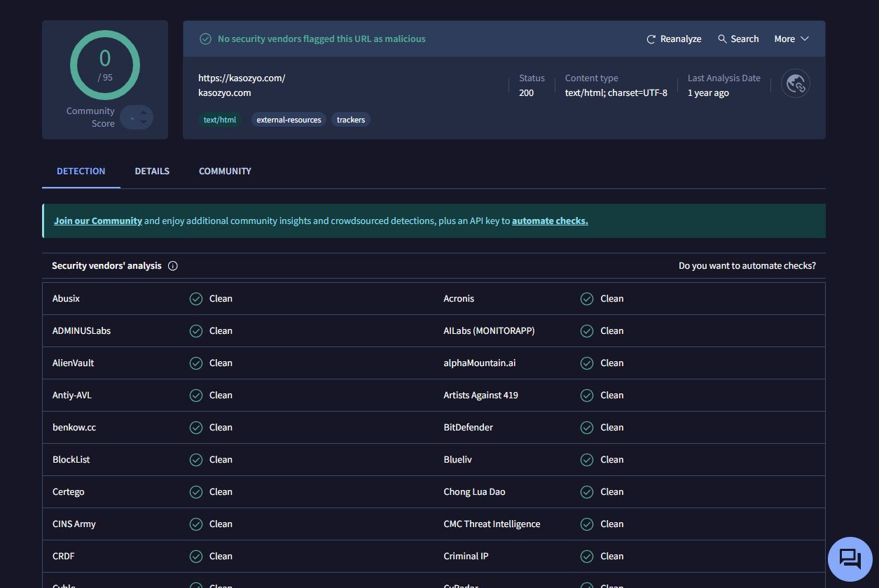Click the checkmark icon next to Abusix
This screenshot has height=588, width=879.
(196, 299)
